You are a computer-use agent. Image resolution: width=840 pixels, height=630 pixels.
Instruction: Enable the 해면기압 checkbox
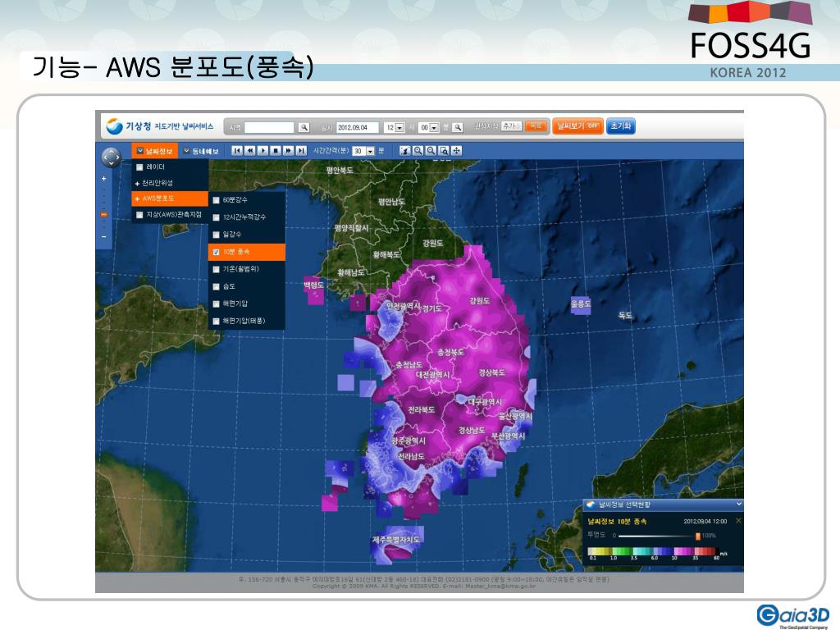(x=216, y=304)
